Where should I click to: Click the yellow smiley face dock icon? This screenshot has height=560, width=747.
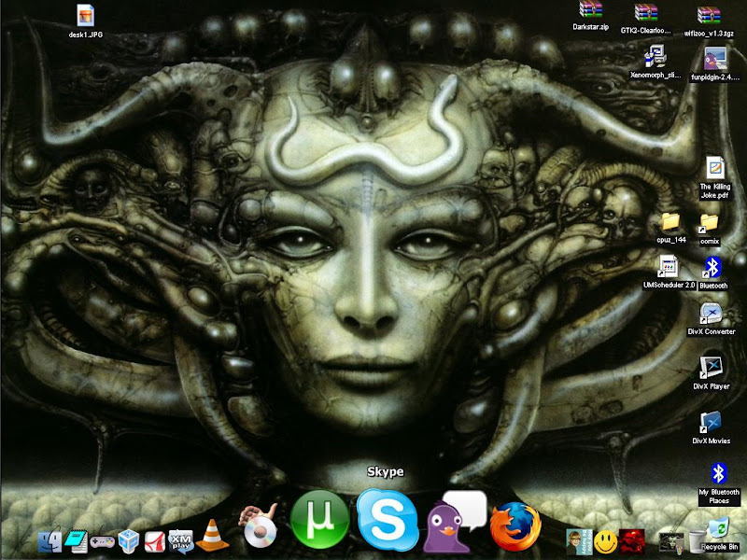click(605, 542)
